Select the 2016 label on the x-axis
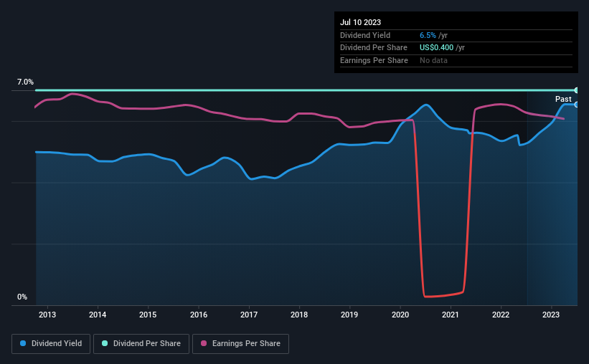 pyautogui.click(x=198, y=315)
